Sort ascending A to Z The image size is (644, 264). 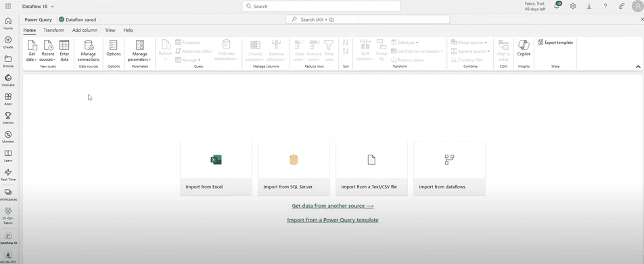pos(346,43)
